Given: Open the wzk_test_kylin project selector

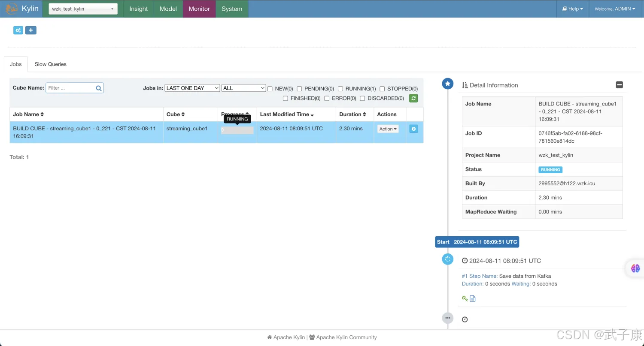Looking at the screenshot, I should (83, 9).
